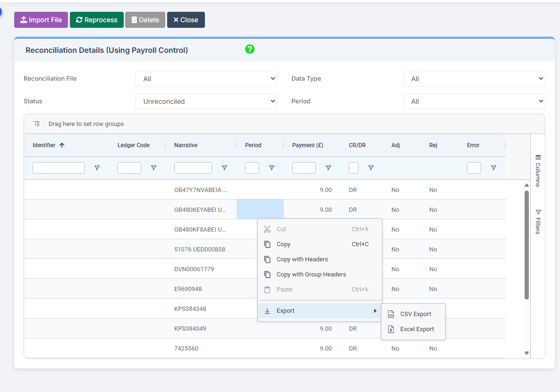Screen dimensions: 560x392
Task: Open the Ledger Code column filter icon
Action: [153, 168]
